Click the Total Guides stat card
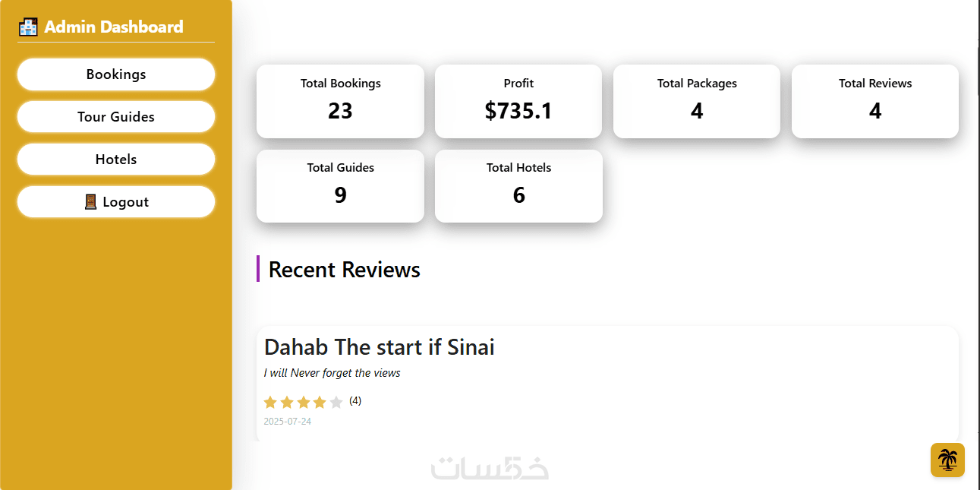Screen dimensions: 980x490 pyautogui.click(x=340, y=186)
